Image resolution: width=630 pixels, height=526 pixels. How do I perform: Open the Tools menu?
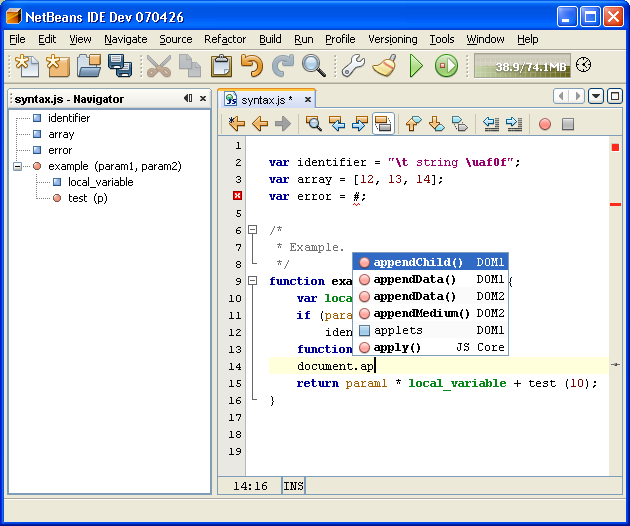[442, 39]
